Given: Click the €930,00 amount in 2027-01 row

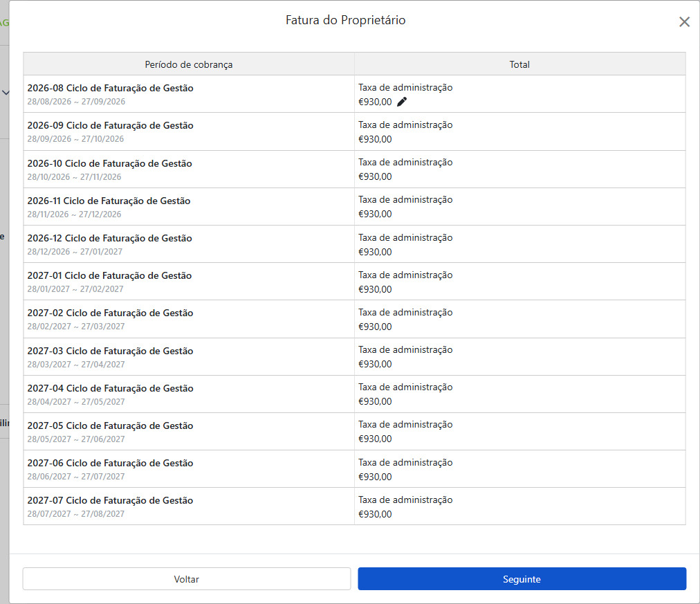Looking at the screenshot, I should tap(375, 289).
